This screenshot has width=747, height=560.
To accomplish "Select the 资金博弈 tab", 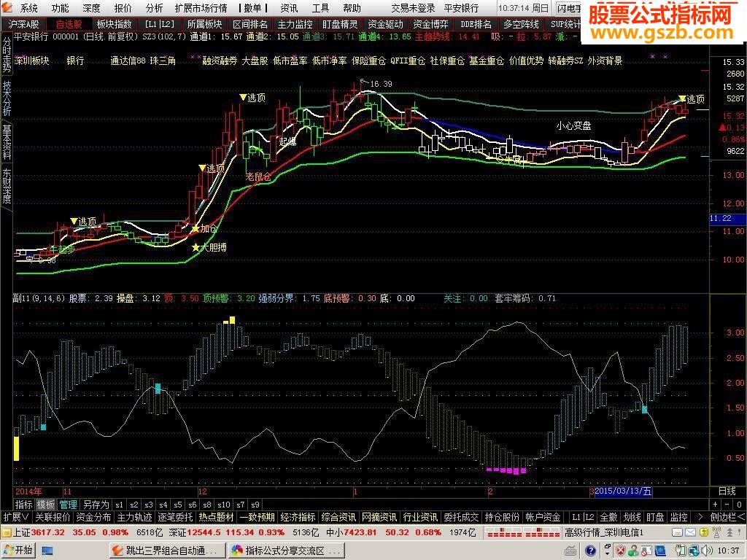I will coord(430,24).
